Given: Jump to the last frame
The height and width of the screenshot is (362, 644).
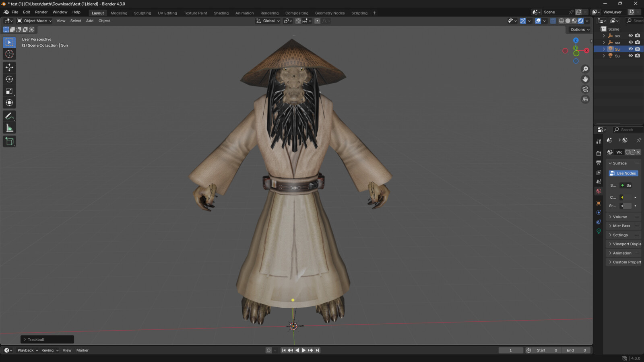Looking at the screenshot, I should click(317, 350).
